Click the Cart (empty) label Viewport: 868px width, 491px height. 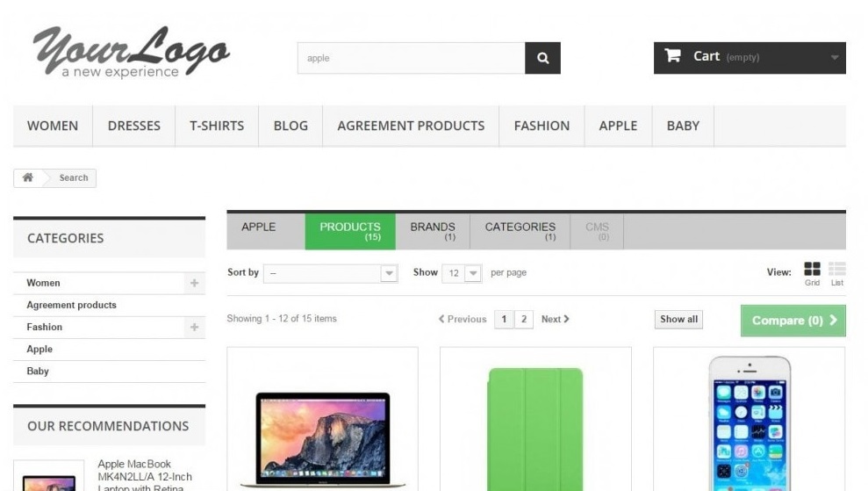point(727,56)
